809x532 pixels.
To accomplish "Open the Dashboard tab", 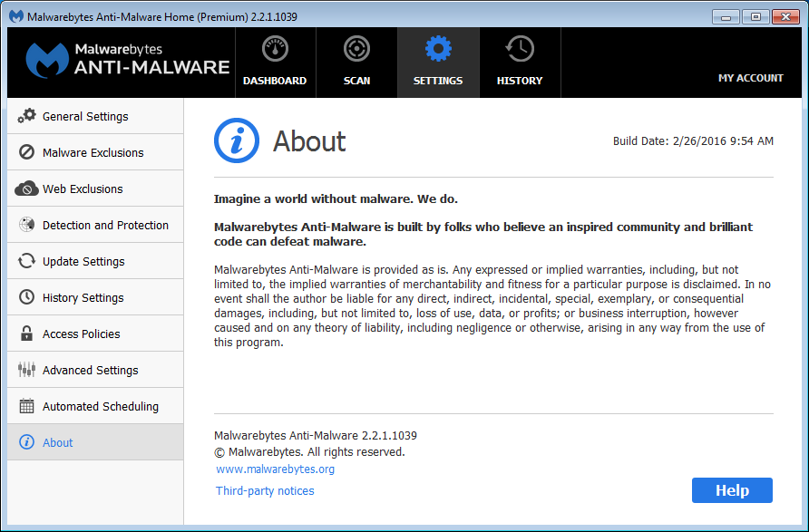I will pos(276,63).
